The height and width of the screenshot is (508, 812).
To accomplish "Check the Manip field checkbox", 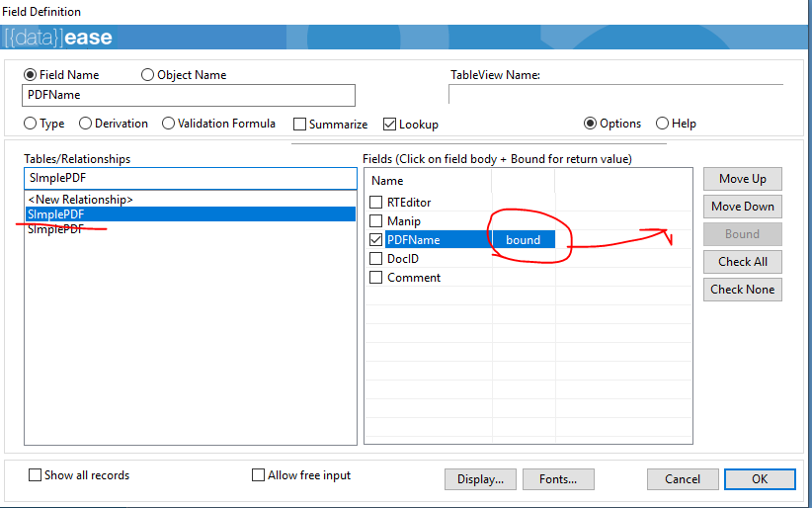I will tap(376, 220).
